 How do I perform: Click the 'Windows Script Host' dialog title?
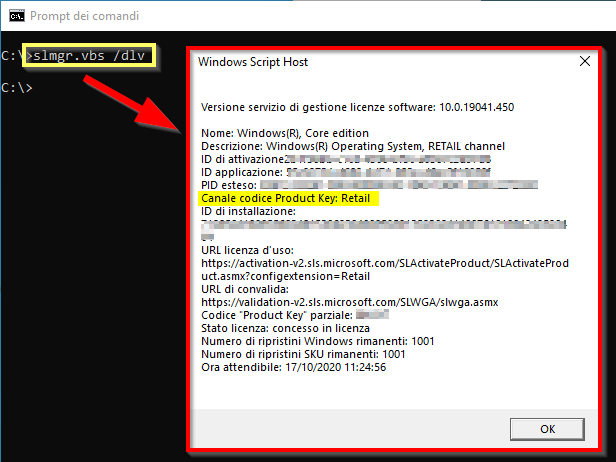[253, 62]
